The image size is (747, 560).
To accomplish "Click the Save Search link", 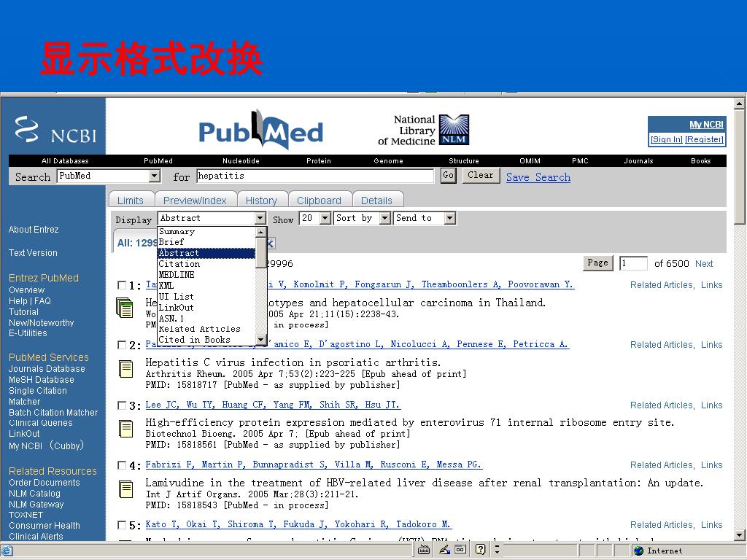I will pyautogui.click(x=538, y=177).
